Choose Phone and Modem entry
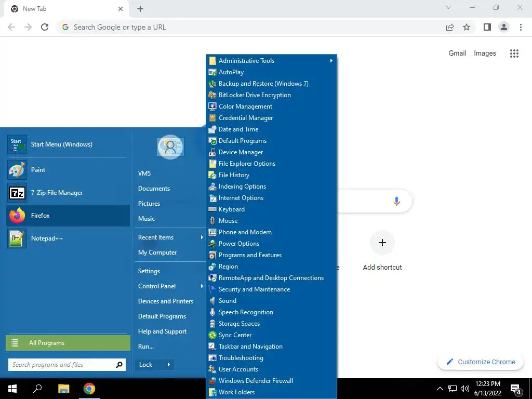This screenshot has height=399, width=532. click(x=271, y=232)
